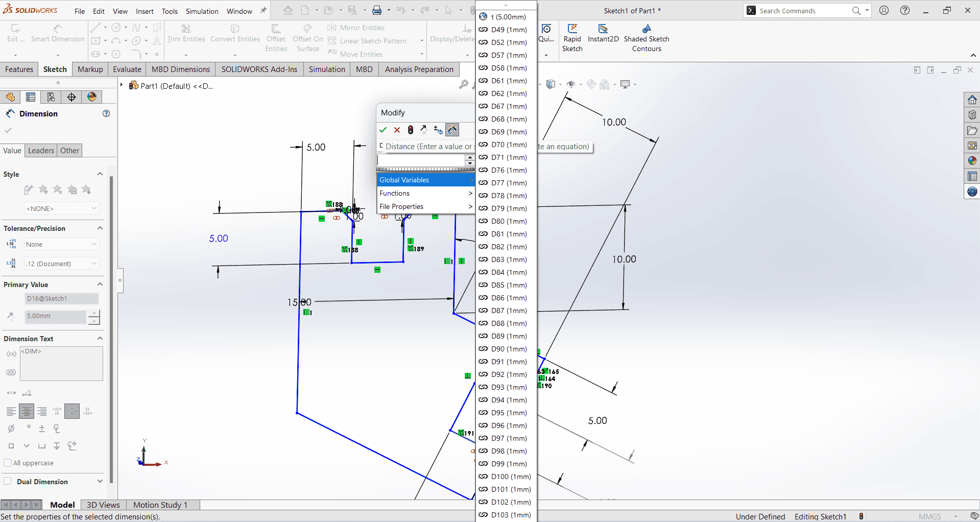
Task: Open PropertyManager tab icon
Action: 31,97
